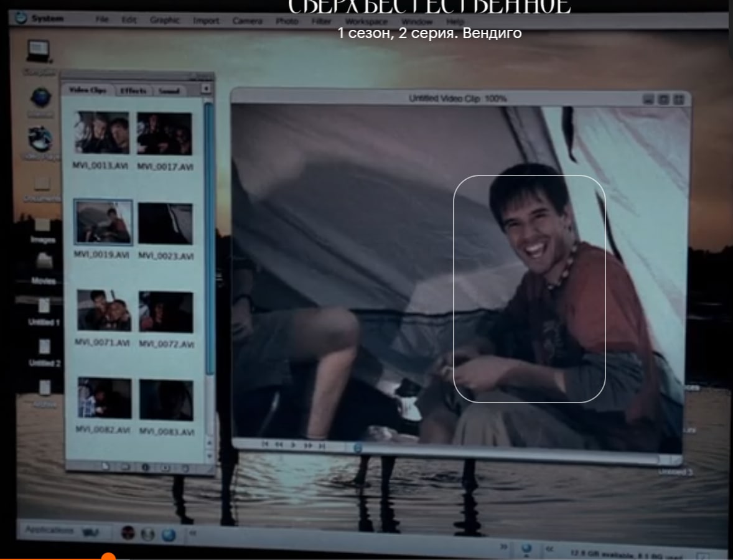Screen dimensions: 733x560
Task: Select the MVI_0071.AVI thumbnail
Action: tap(104, 310)
